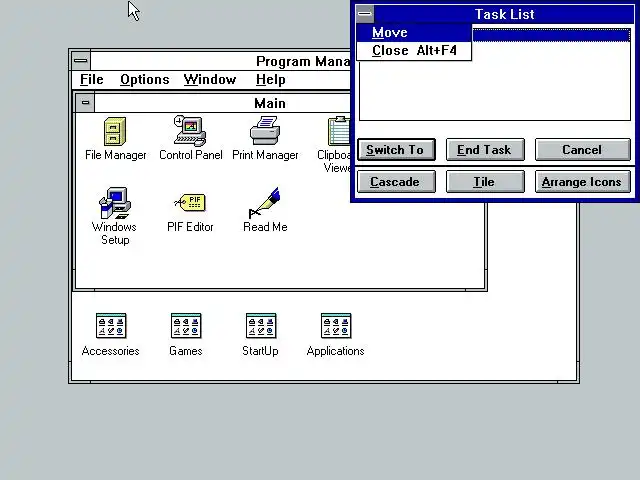Image resolution: width=640 pixels, height=480 pixels.
Task: Open the Read Me pen icon
Action: tap(264, 203)
